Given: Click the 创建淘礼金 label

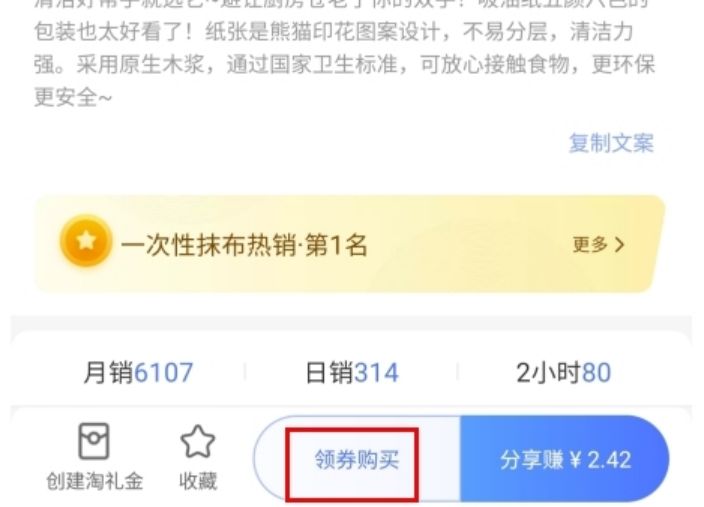Looking at the screenshot, I should click(x=94, y=481).
